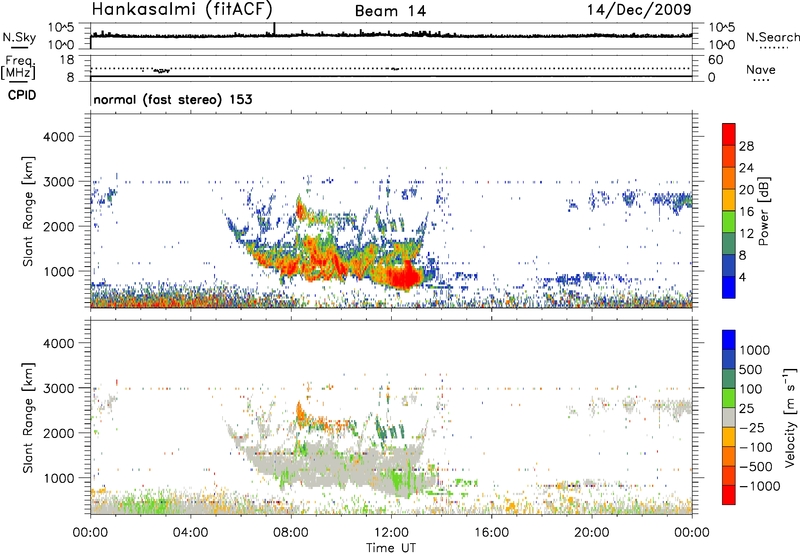This screenshot has height=554, width=800.
Task: Click the 500 label on the Velocity colorbar
Action: (753, 369)
